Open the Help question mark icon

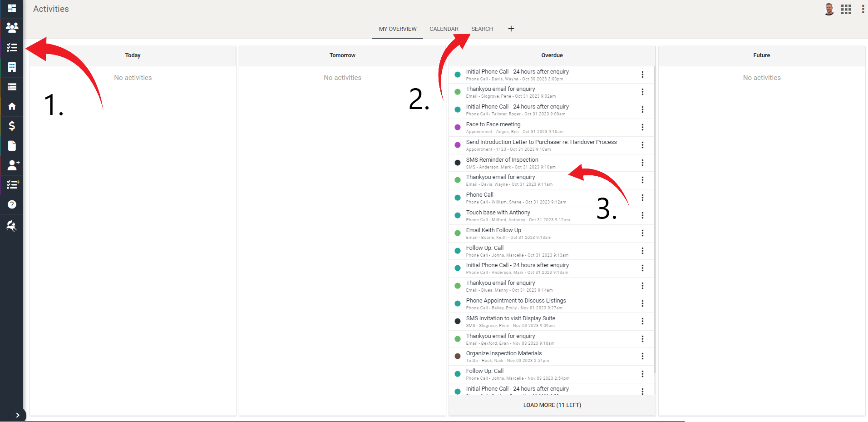point(12,204)
